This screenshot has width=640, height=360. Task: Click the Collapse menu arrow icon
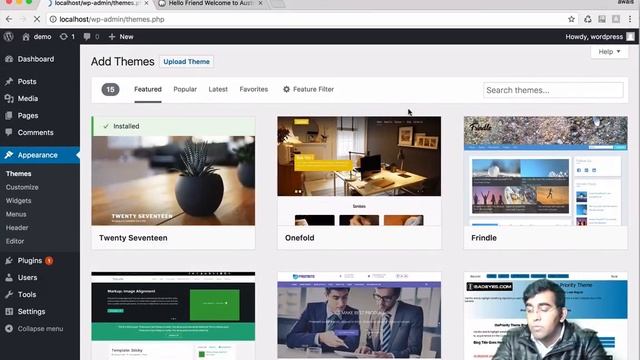pos(9,329)
